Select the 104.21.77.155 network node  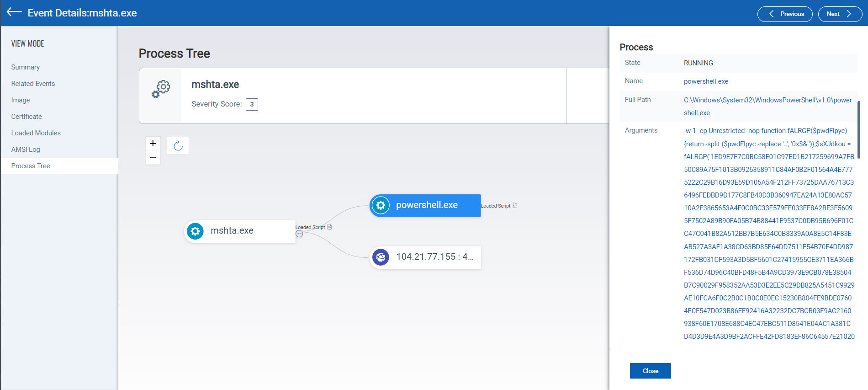point(425,257)
